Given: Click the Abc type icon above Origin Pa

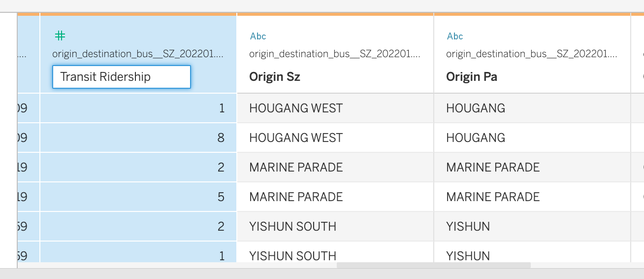Looking at the screenshot, I should [455, 36].
